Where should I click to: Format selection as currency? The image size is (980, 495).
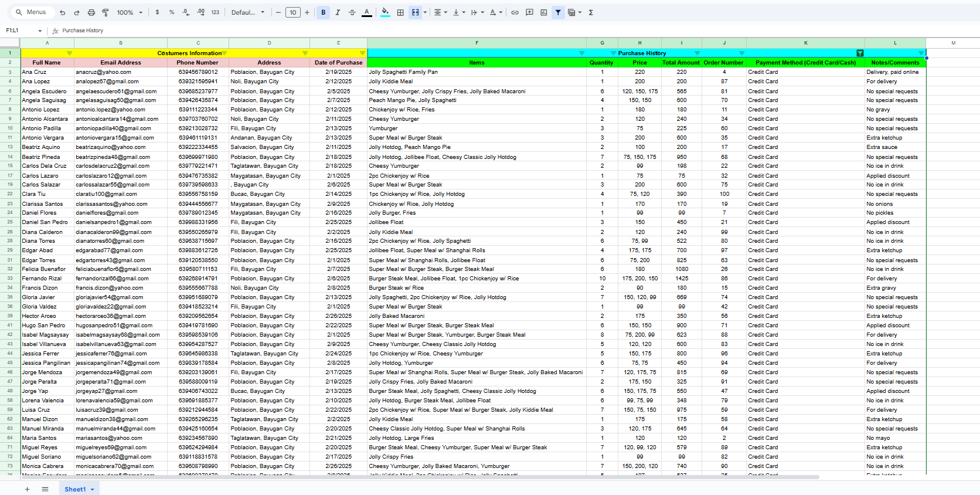coord(157,12)
